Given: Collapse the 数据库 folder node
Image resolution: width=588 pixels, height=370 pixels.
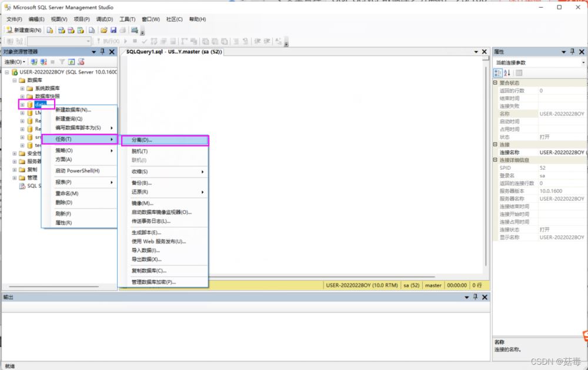Looking at the screenshot, I should pyautogui.click(x=15, y=80).
